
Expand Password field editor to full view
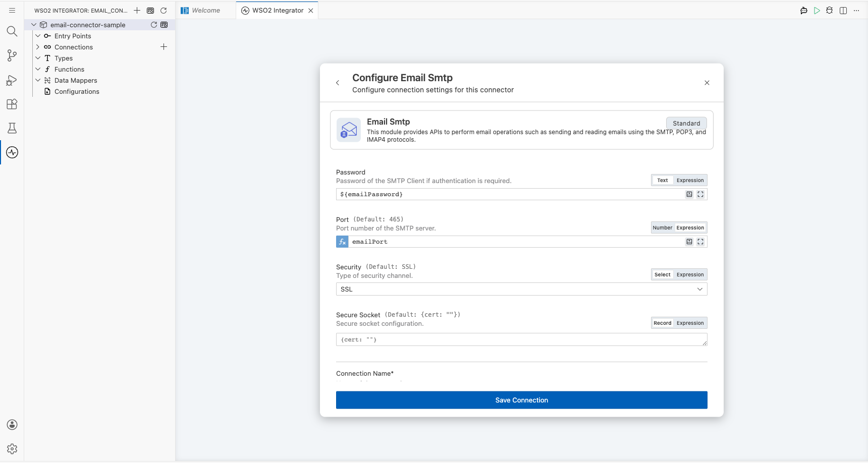click(700, 194)
